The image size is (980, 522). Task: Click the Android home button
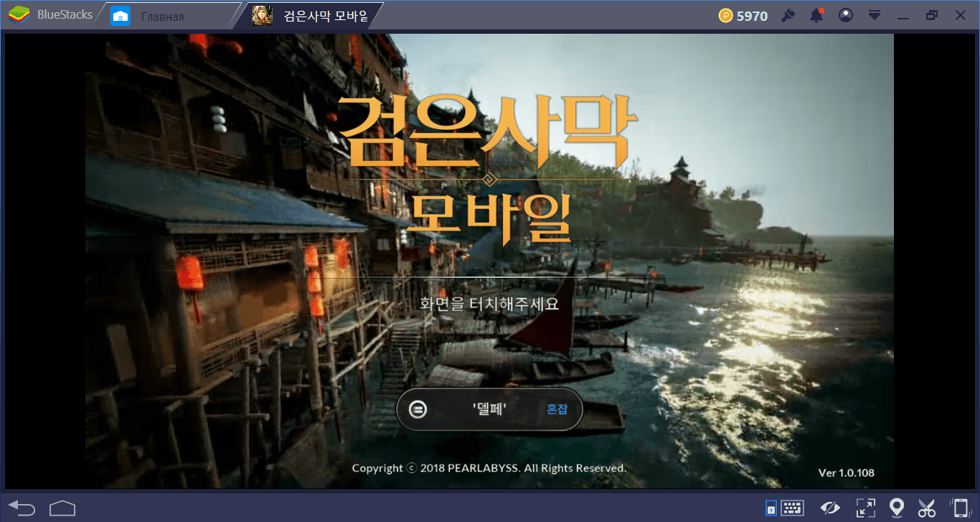pos(62,508)
